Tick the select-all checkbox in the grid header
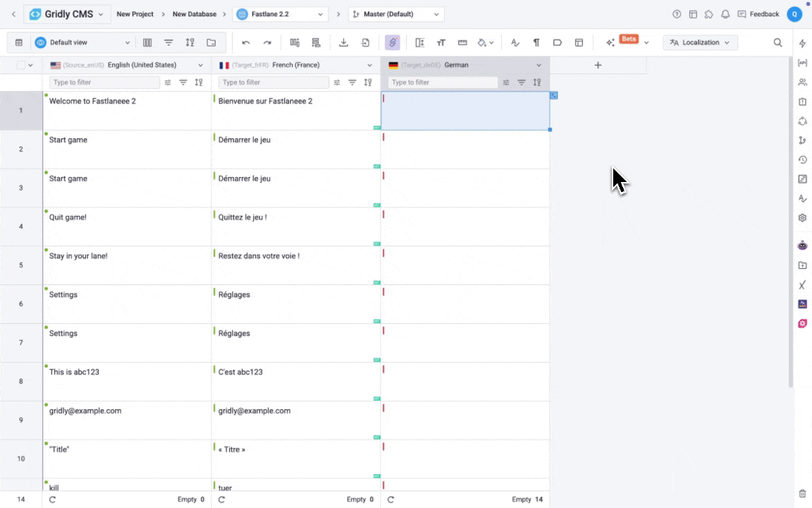This screenshot has width=812, height=508. coord(20,65)
